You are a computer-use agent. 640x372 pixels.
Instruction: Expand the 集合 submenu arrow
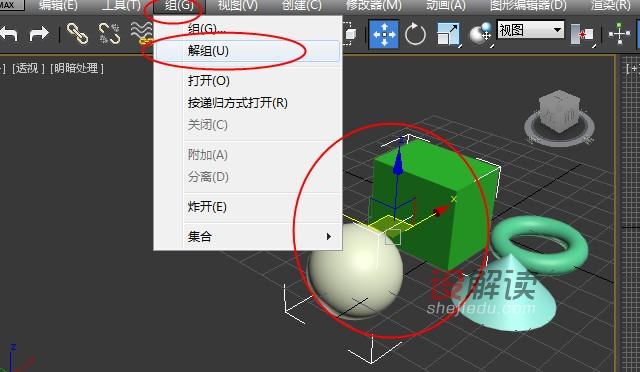[329, 236]
